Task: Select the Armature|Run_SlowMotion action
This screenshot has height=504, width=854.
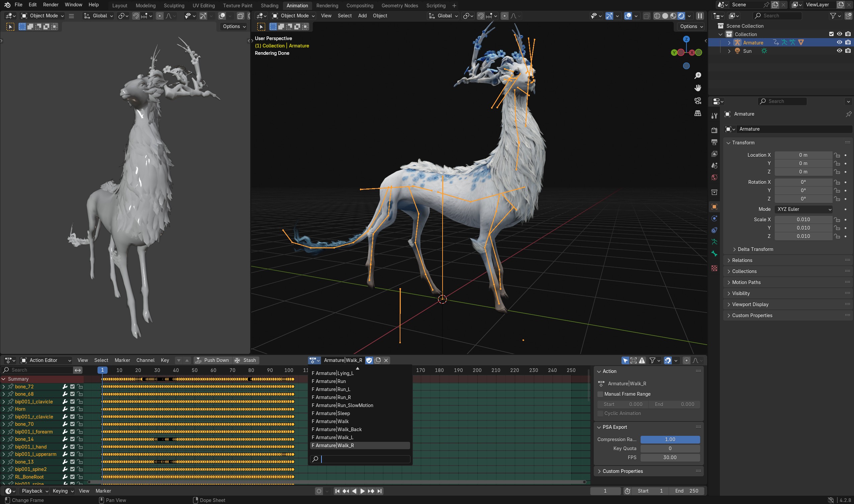Action: [x=343, y=405]
